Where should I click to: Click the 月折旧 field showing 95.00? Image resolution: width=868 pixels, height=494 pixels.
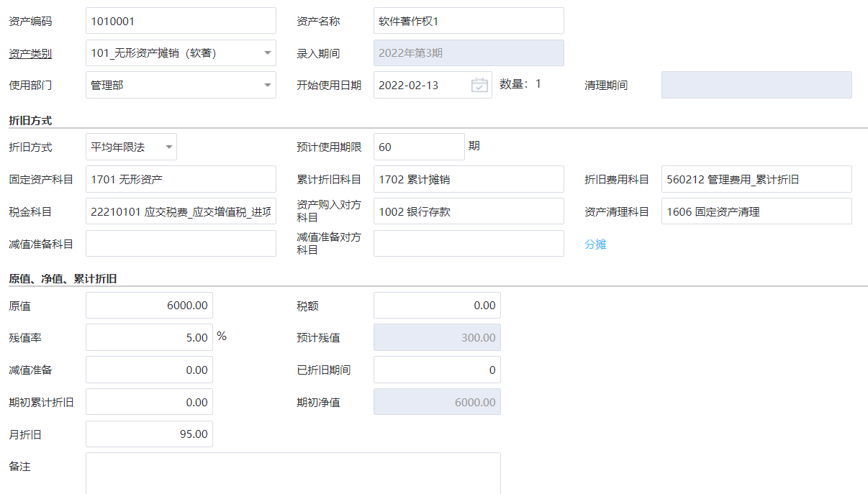149,434
